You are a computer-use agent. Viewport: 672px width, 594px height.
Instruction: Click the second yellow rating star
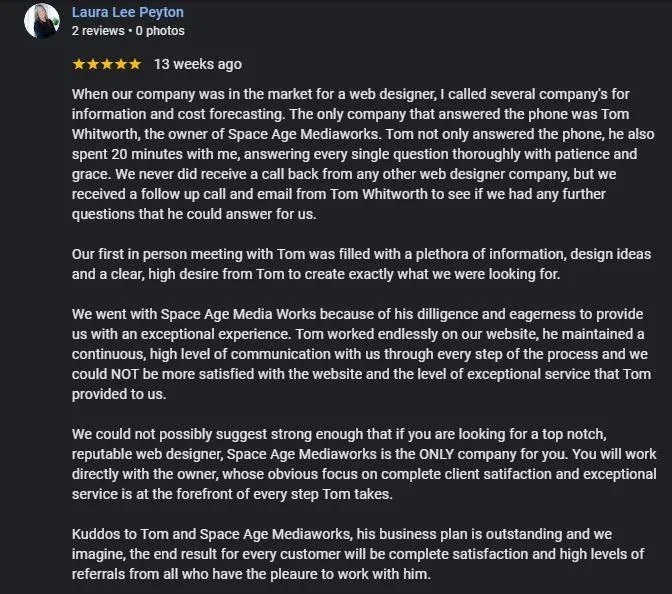[x=93, y=64]
